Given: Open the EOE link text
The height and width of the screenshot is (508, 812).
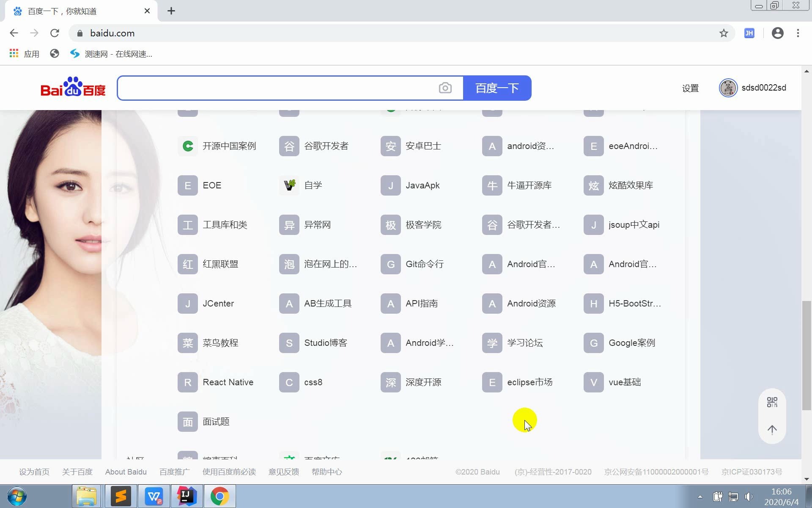Looking at the screenshot, I should (212, 185).
